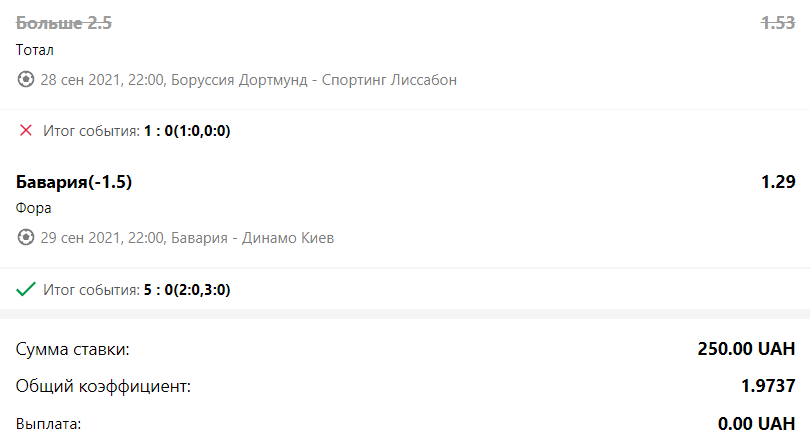Click the red cross lost-result icon

(25, 130)
